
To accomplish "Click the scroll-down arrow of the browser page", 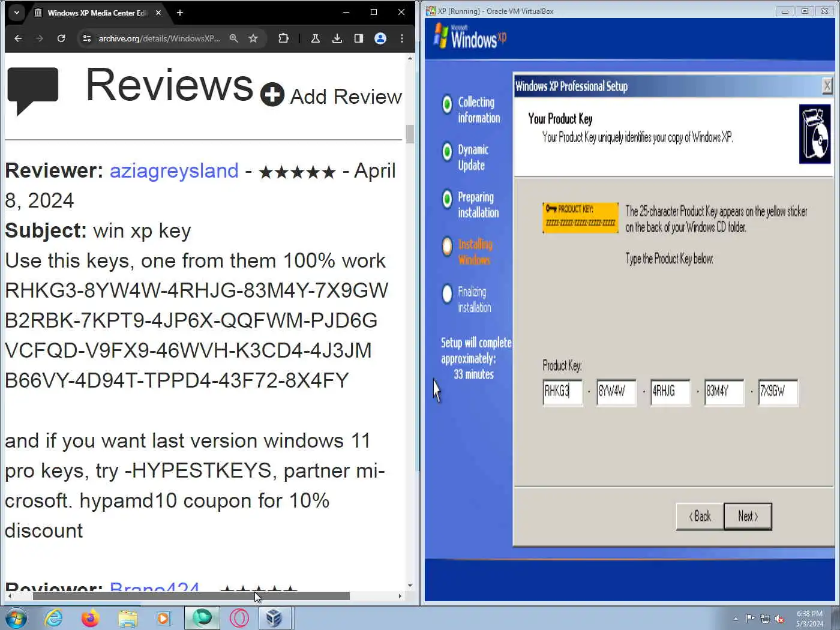I will [410, 586].
